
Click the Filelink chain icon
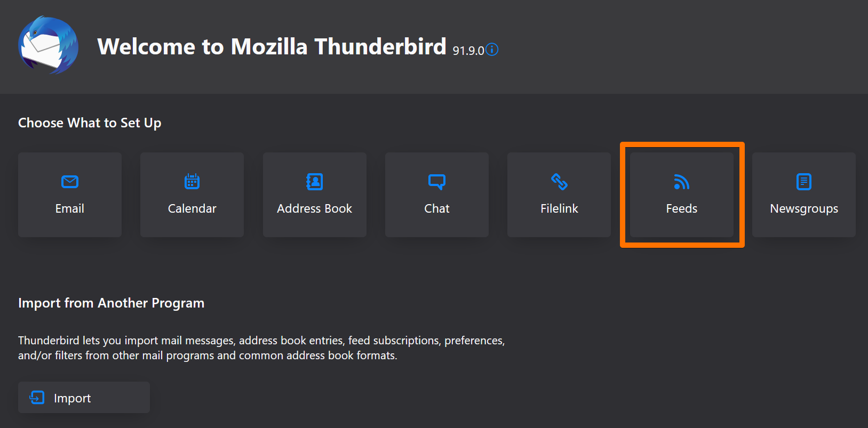click(x=559, y=182)
